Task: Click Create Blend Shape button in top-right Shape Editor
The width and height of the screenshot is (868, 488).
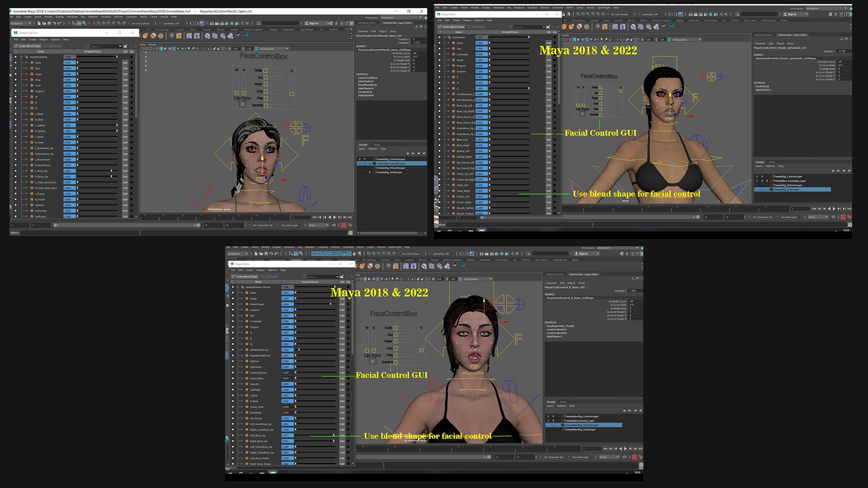Action: (451, 27)
